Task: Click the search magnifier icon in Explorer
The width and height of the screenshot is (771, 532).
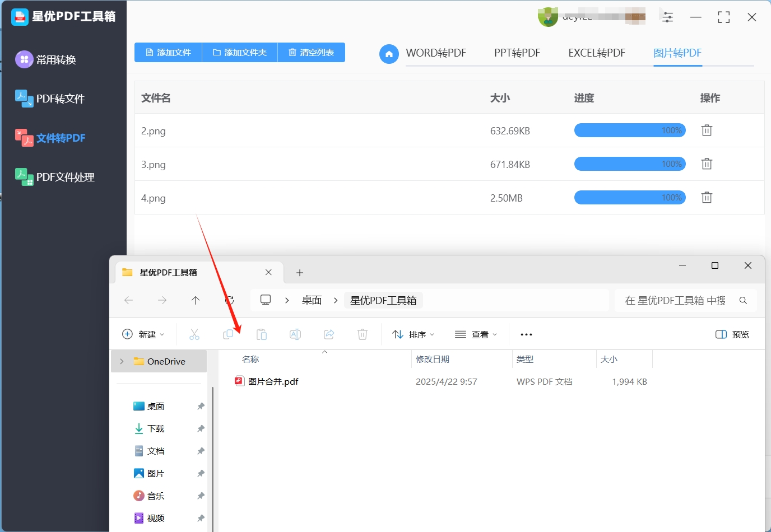Action: (743, 301)
